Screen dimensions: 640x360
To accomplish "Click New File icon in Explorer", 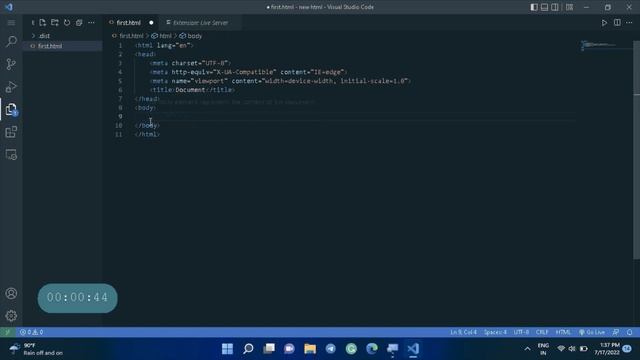I will pyautogui.click(x=43, y=22).
